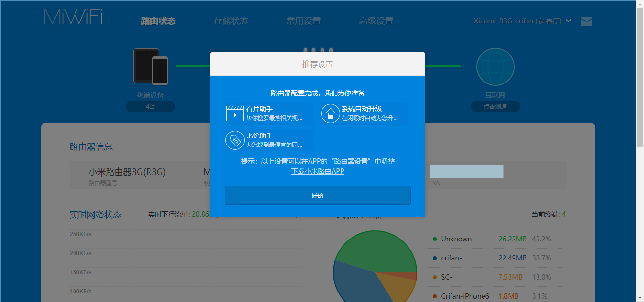Click the 26.22MB traffic value

coord(512,239)
